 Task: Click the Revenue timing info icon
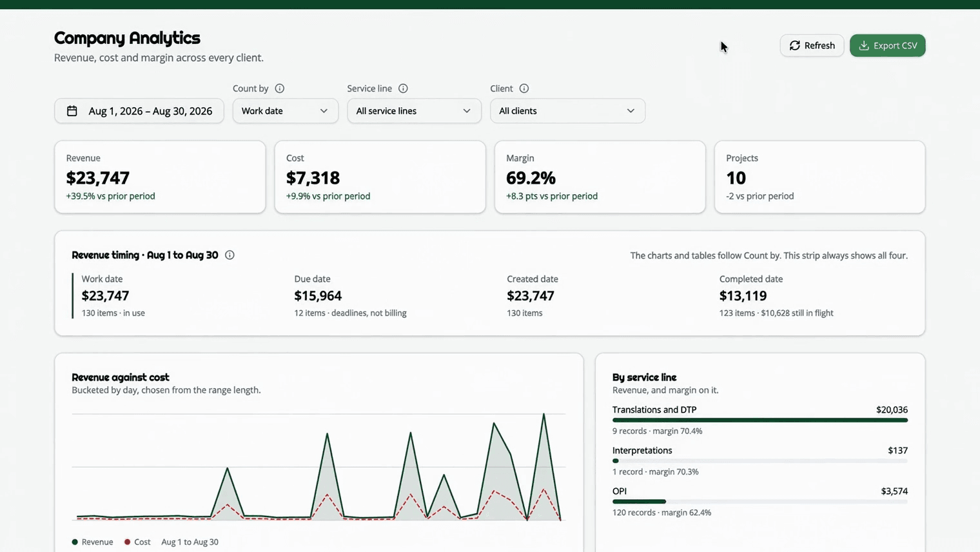230,255
